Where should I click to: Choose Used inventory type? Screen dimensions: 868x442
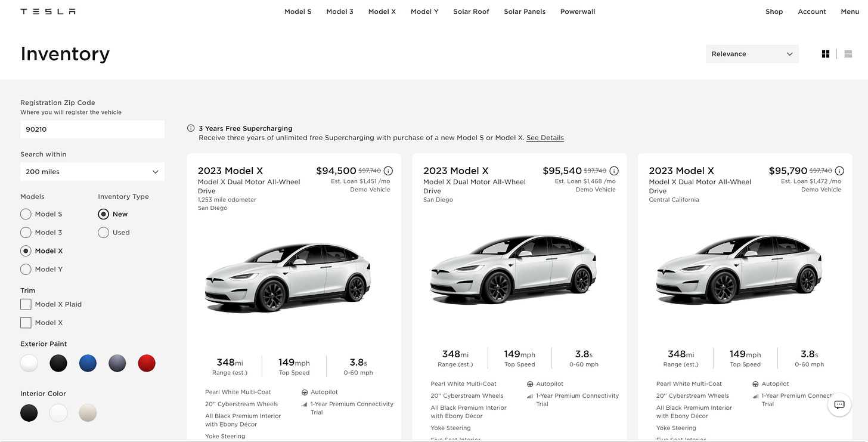(104, 233)
